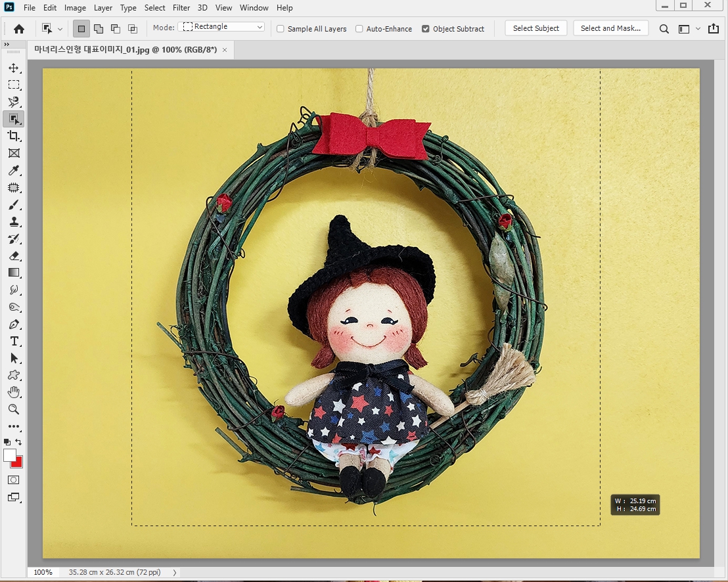Viewport: 728px width, 582px height.
Task: Open the File menu
Action: [x=30, y=7]
